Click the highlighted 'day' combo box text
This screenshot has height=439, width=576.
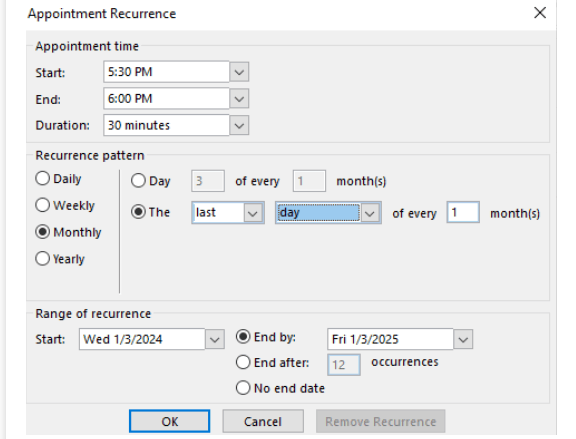pyautogui.click(x=318, y=213)
